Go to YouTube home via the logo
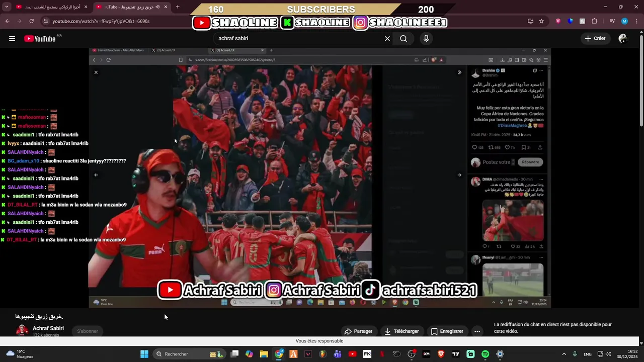644x362 pixels. pos(40,39)
